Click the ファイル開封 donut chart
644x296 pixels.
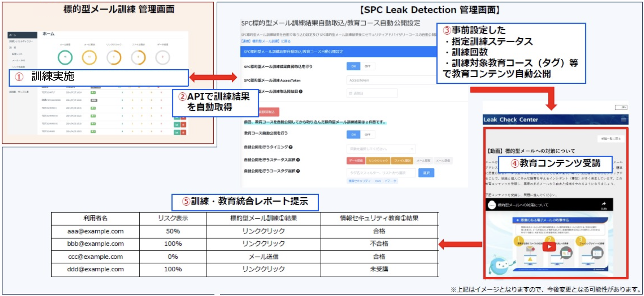tap(138, 57)
